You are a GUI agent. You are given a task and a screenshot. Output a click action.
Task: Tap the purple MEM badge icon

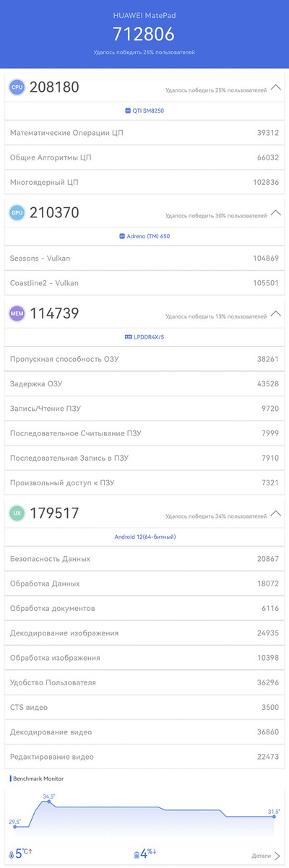pyautogui.click(x=17, y=313)
